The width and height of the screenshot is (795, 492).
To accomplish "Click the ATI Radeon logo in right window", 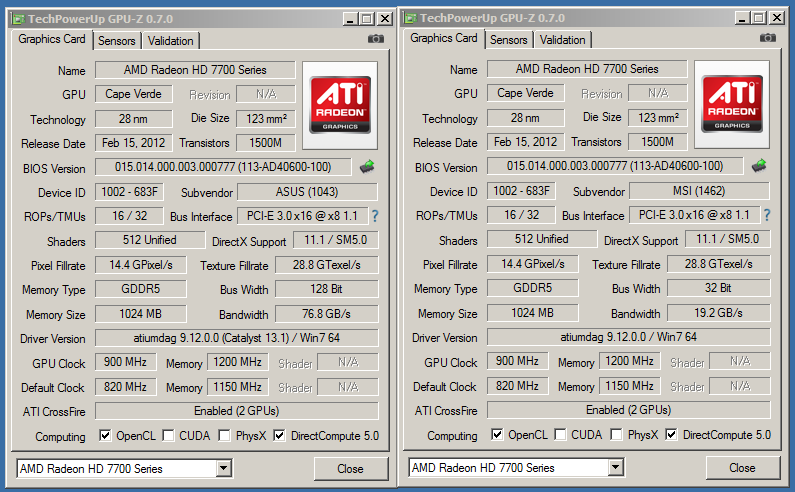I will [732, 104].
